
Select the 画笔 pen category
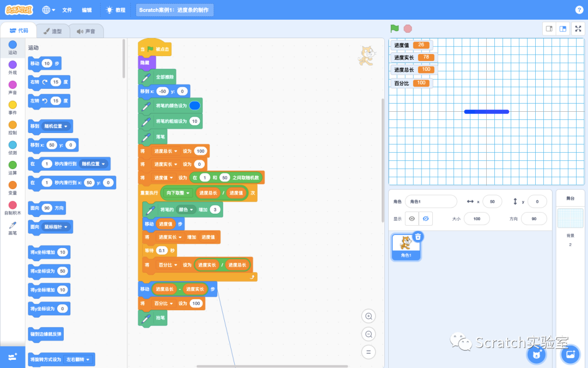click(x=13, y=228)
